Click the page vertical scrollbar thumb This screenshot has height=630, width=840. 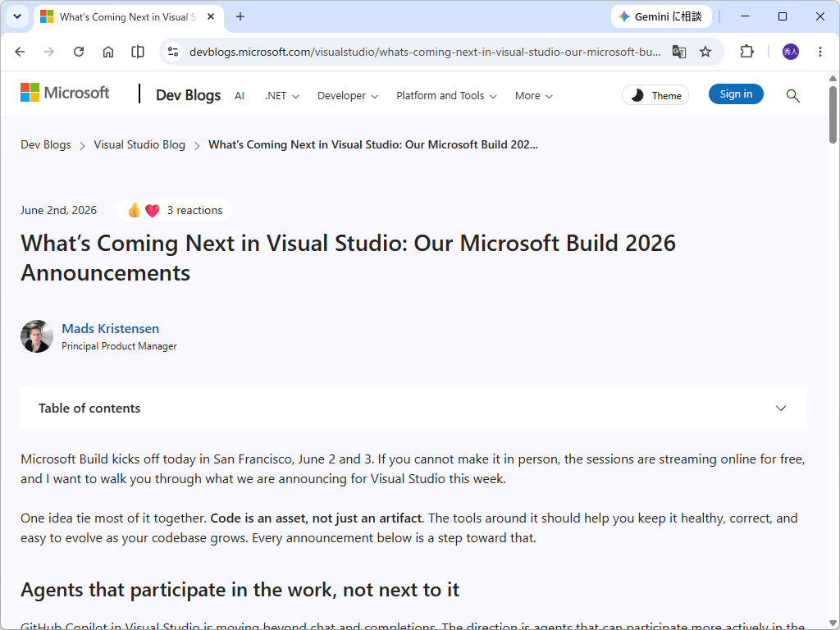tap(833, 114)
